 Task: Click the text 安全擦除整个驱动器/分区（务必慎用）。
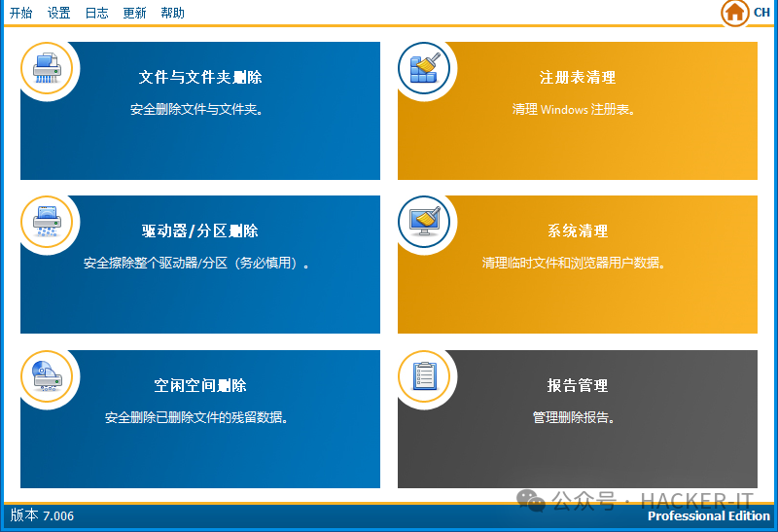(x=196, y=263)
